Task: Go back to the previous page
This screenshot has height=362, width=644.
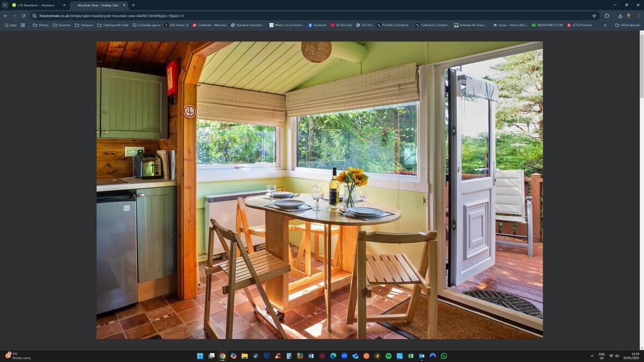Action: pyautogui.click(x=5, y=16)
